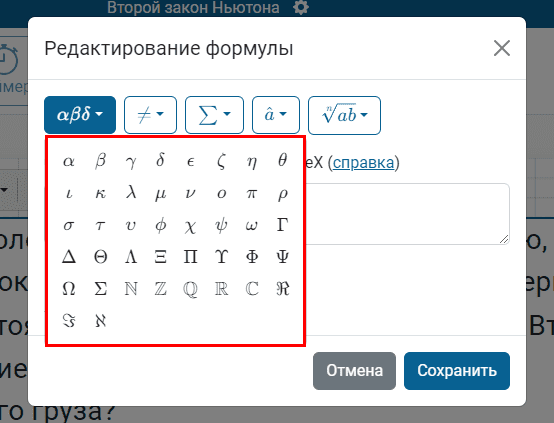Viewport: 554px width, 423px height.
Task: Open the not-equal relations dropdown
Action: [x=151, y=115]
